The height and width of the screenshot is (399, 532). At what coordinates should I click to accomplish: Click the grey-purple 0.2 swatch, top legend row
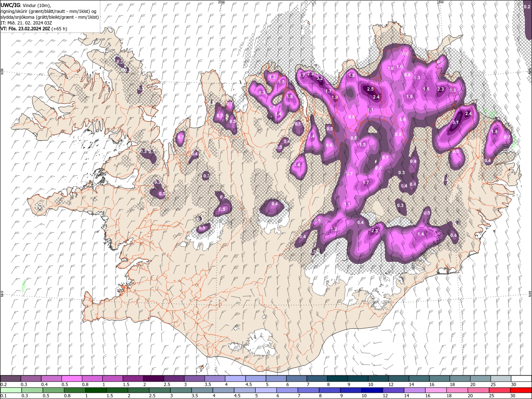(x=10, y=379)
